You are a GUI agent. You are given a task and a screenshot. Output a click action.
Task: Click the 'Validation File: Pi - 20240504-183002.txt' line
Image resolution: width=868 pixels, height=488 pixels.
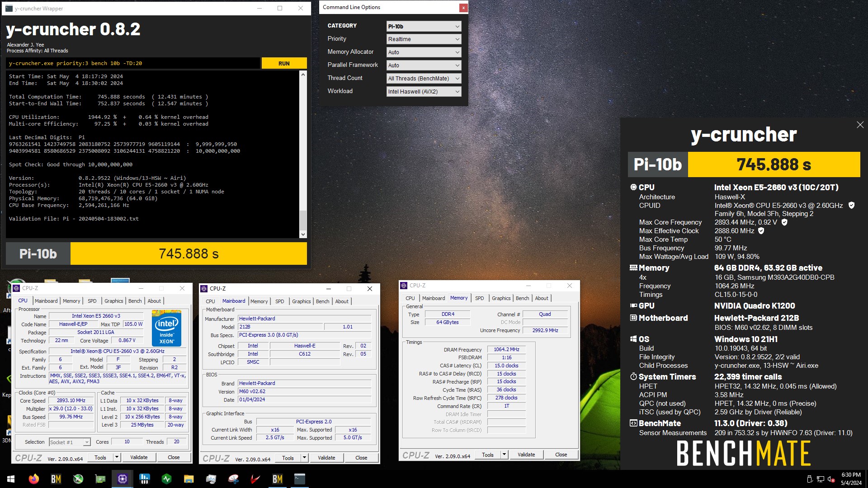tap(74, 219)
